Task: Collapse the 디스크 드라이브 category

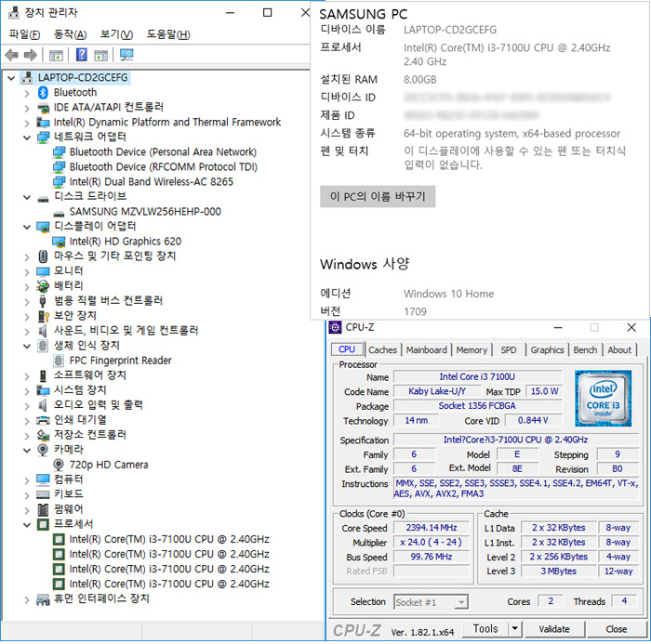Action: pyautogui.click(x=27, y=197)
